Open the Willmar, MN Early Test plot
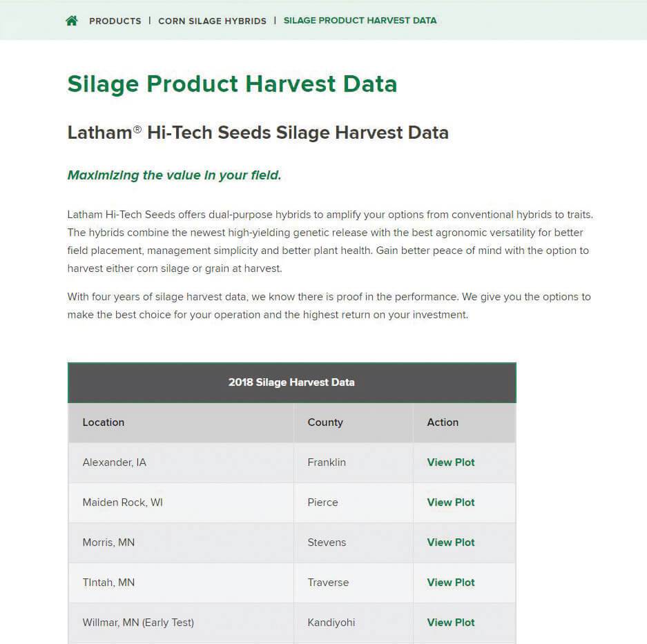 [451, 623]
